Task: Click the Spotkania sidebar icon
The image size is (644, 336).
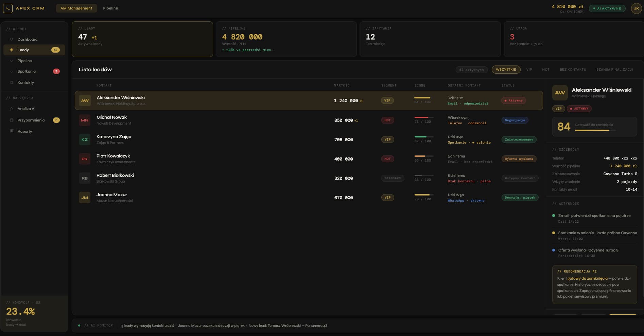Action: point(12,71)
